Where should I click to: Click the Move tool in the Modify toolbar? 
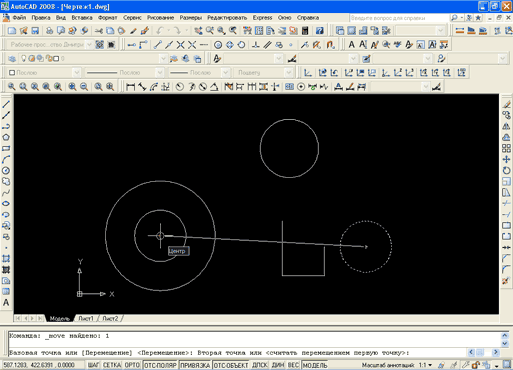point(506,159)
